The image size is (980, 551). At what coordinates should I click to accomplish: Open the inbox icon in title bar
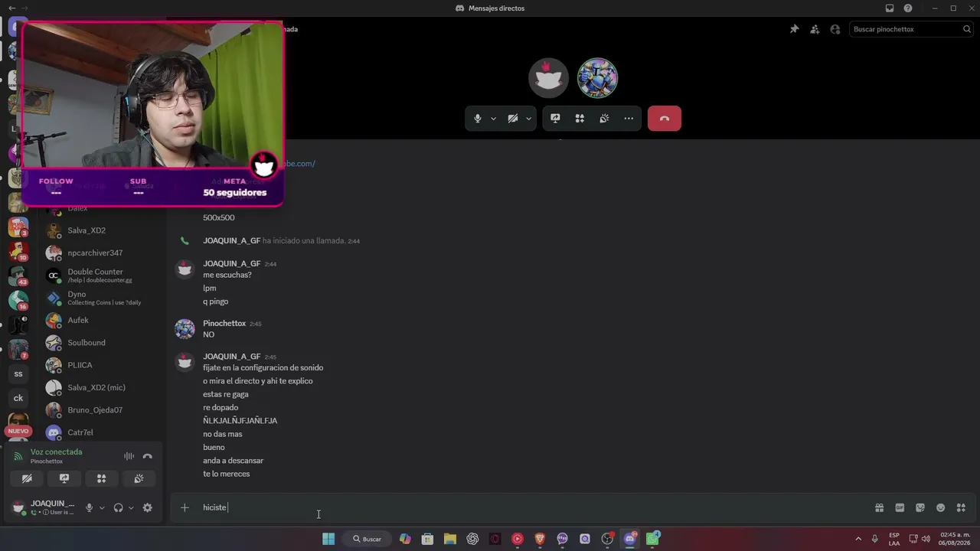(890, 8)
